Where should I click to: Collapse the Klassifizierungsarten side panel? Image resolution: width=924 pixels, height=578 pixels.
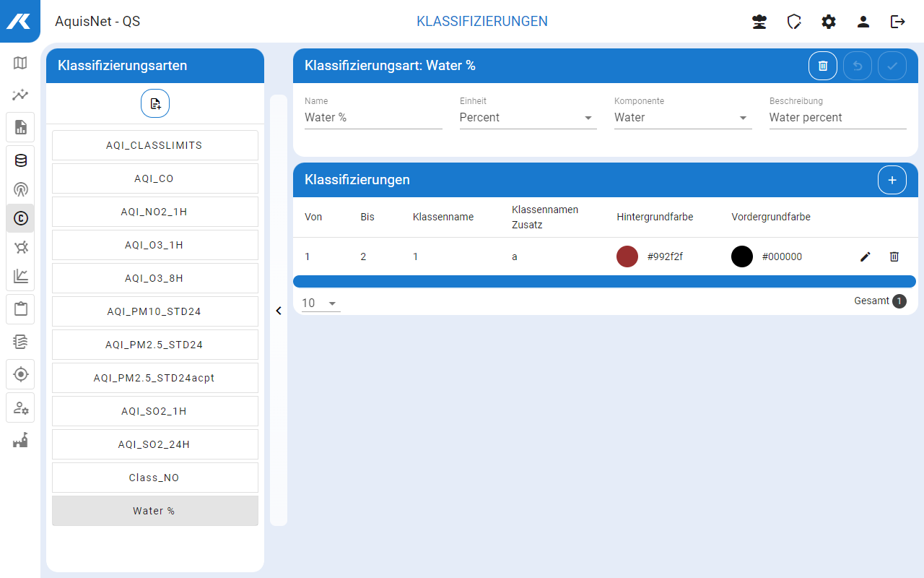[279, 311]
